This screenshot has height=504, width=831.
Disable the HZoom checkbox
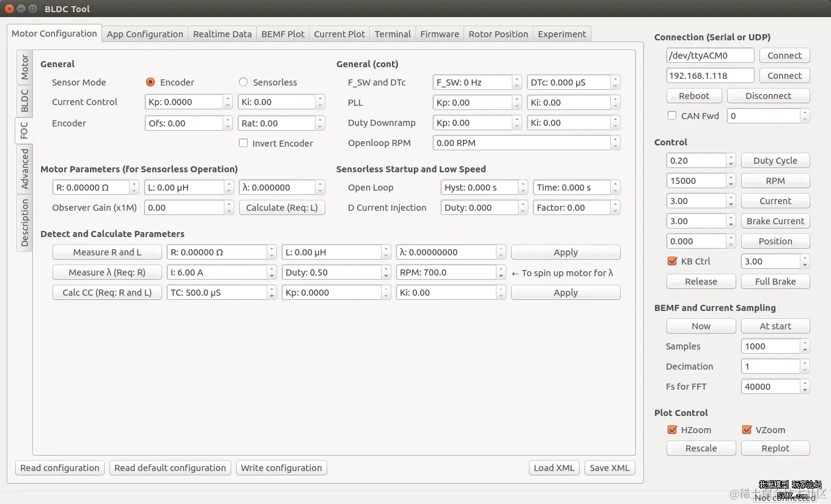672,429
